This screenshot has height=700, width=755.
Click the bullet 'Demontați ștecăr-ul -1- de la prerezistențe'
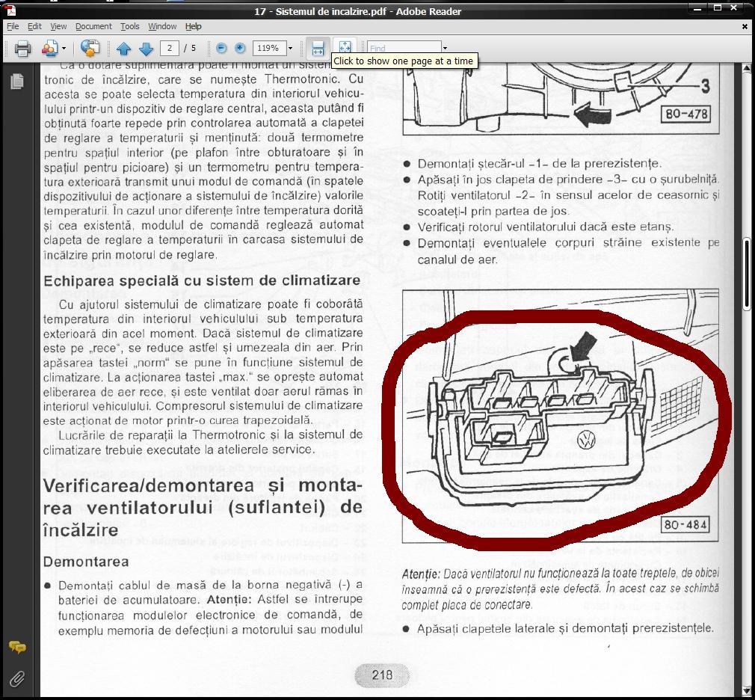[x=539, y=164]
